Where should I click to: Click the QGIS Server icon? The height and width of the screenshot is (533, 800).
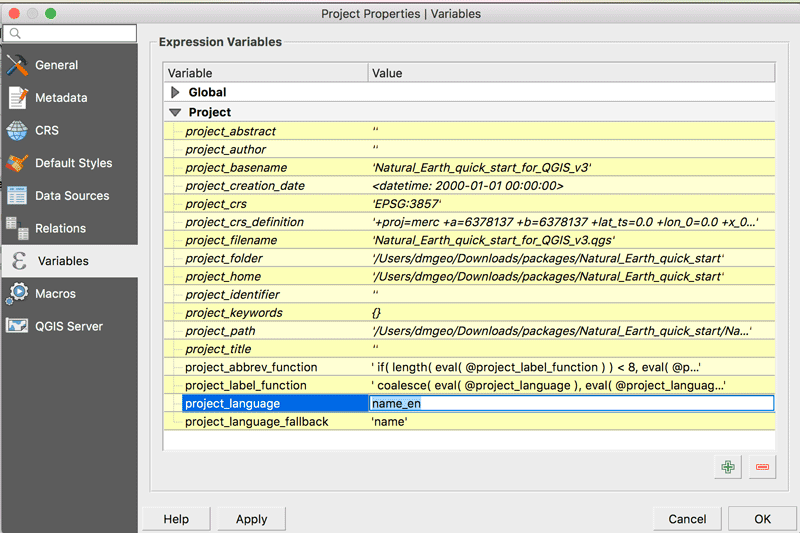click(17, 326)
